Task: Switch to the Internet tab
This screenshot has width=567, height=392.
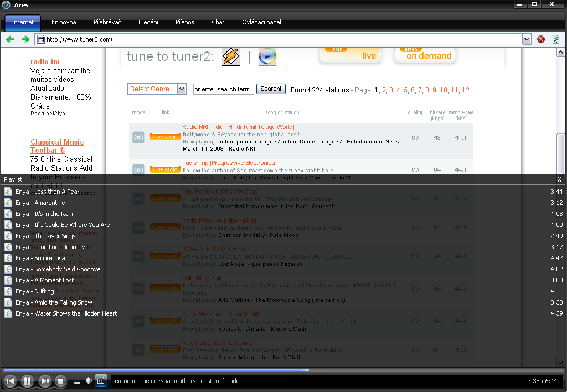Action: (x=22, y=22)
